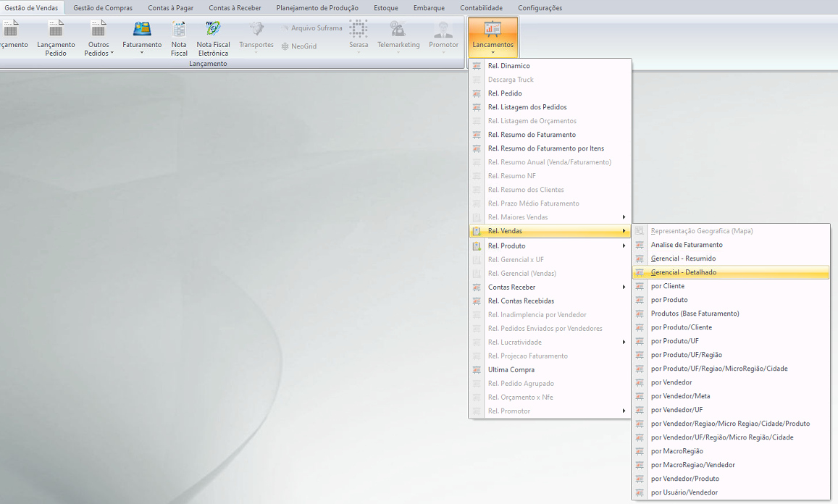The width and height of the screenshot is (838, 504).
Task: Expand the Contas Receber submenu
Action: click(x=624, y=287)
